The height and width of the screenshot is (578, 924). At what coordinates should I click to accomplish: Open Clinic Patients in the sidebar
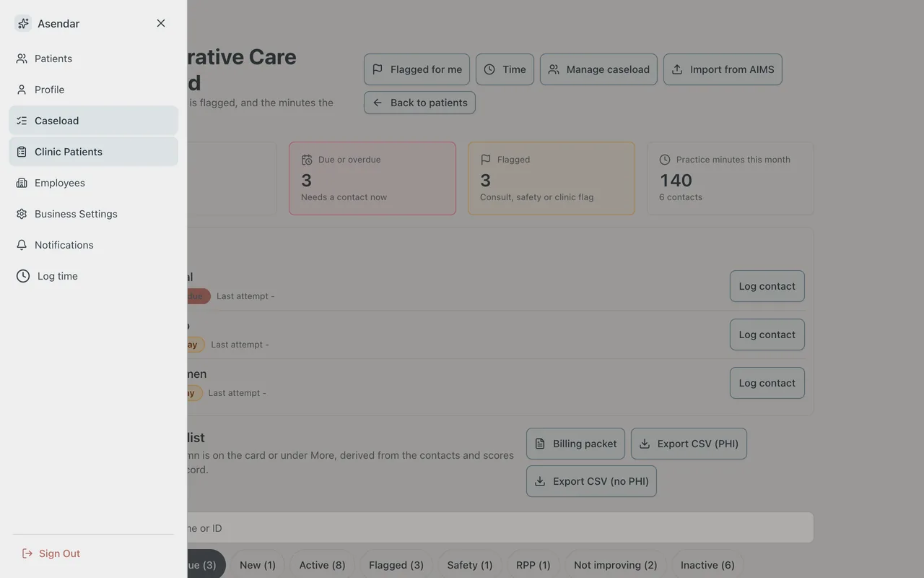tap(93, 152)
